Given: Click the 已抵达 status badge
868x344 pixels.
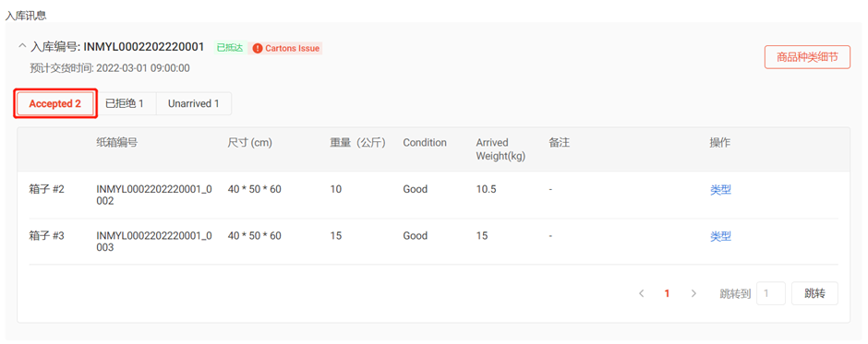Looking at the screenshot, I should point(230,48).
